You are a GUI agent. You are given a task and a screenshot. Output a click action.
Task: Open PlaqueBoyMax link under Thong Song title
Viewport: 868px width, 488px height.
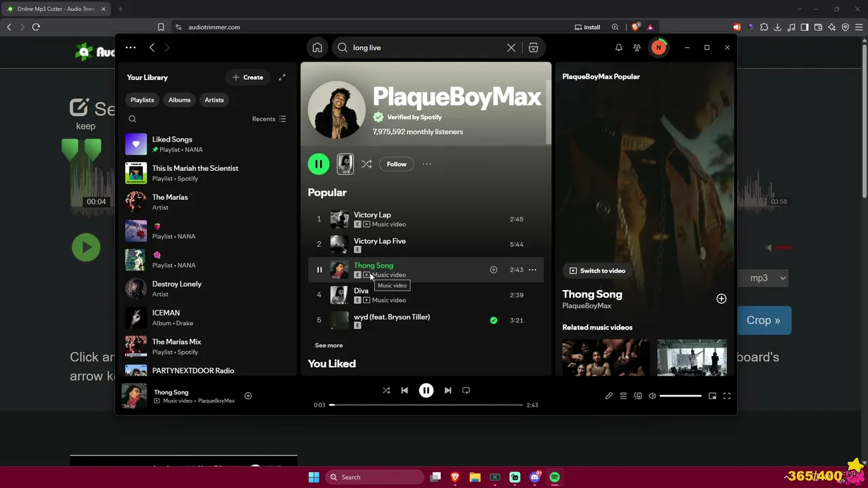[x=587, y=306]
